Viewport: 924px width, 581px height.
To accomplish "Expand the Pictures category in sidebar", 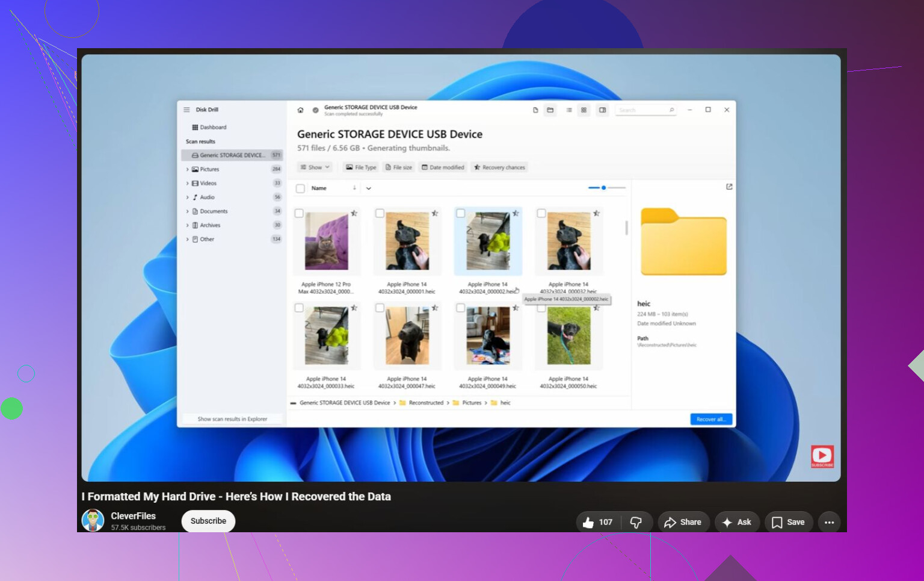I will 187,170.
